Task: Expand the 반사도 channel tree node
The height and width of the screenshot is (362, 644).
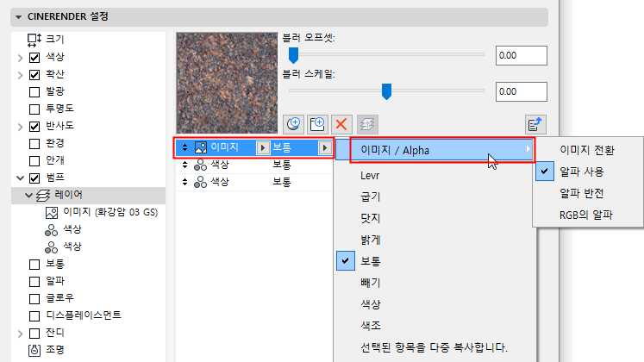Action: [x=20, y=127]
